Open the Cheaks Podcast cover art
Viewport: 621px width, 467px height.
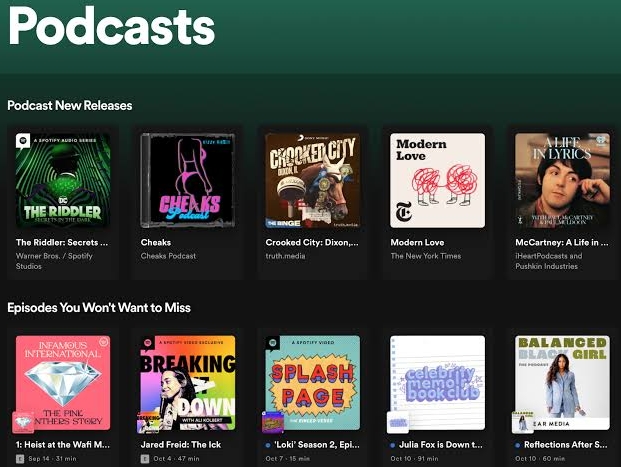188,180
